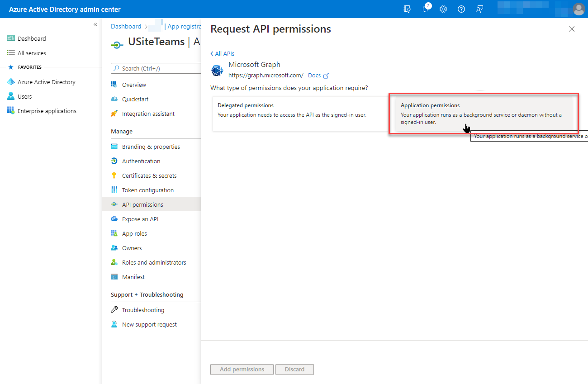The width and height of the screenshot is (588, 384).
Task: Go back via All APIs link
Action: point(223,53)
